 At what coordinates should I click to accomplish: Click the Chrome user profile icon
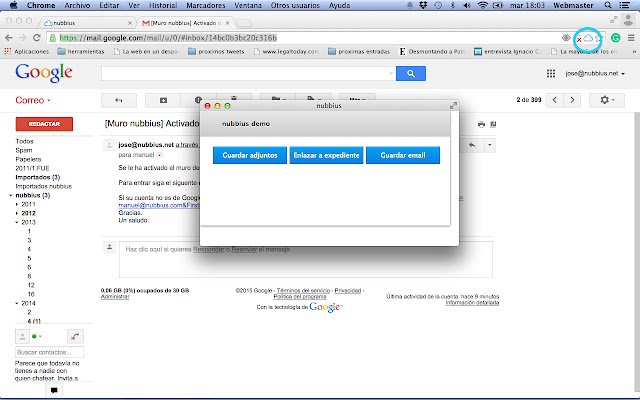(x=629, y=20)
